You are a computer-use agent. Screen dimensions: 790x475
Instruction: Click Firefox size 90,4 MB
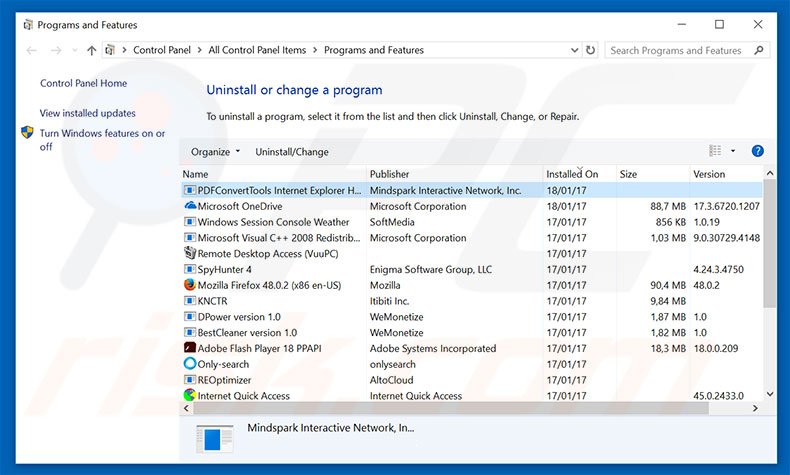coord(668,285)
